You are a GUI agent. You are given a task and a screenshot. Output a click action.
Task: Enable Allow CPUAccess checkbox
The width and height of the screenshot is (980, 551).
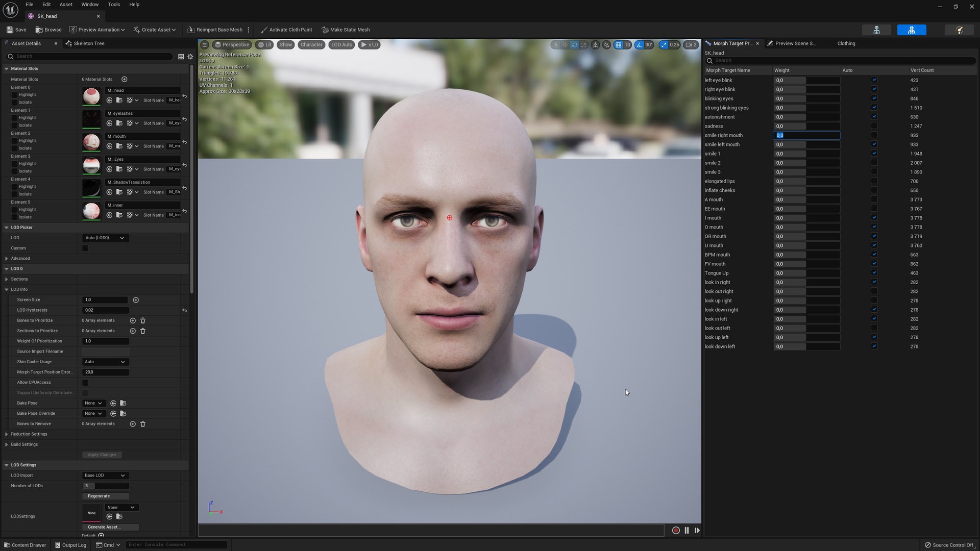(85, 383)
